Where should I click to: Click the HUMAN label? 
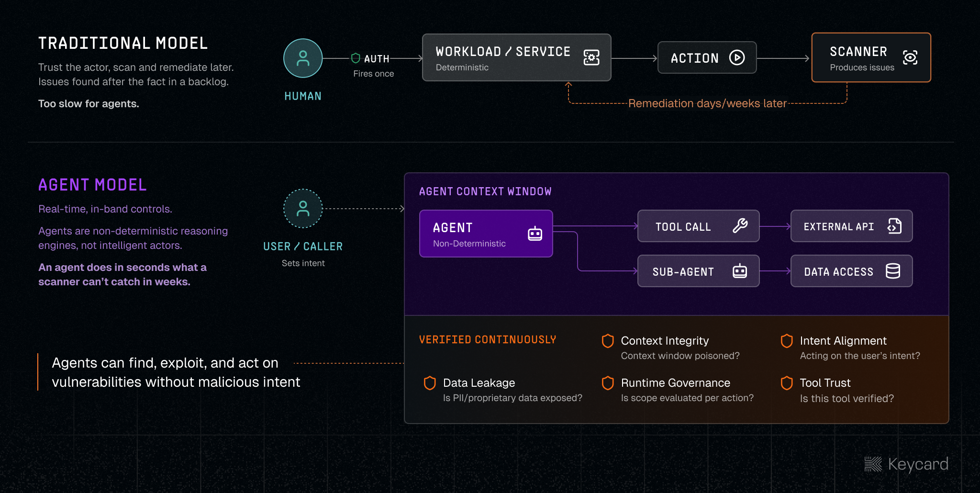pos(303,96)
